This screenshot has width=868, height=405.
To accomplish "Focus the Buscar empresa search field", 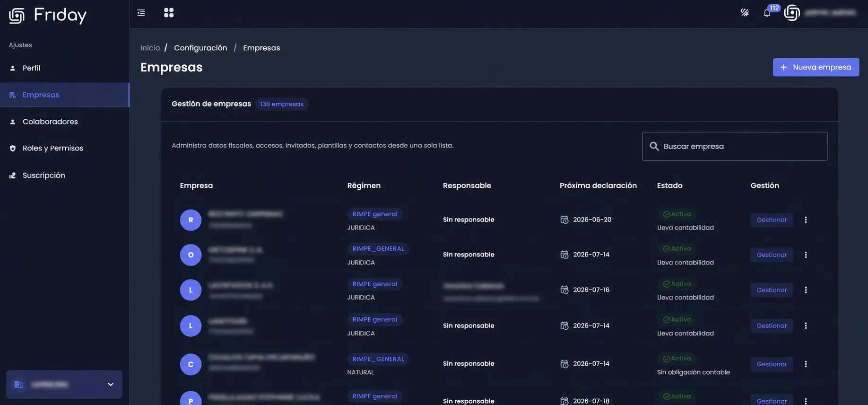I will tap(735, 146).
